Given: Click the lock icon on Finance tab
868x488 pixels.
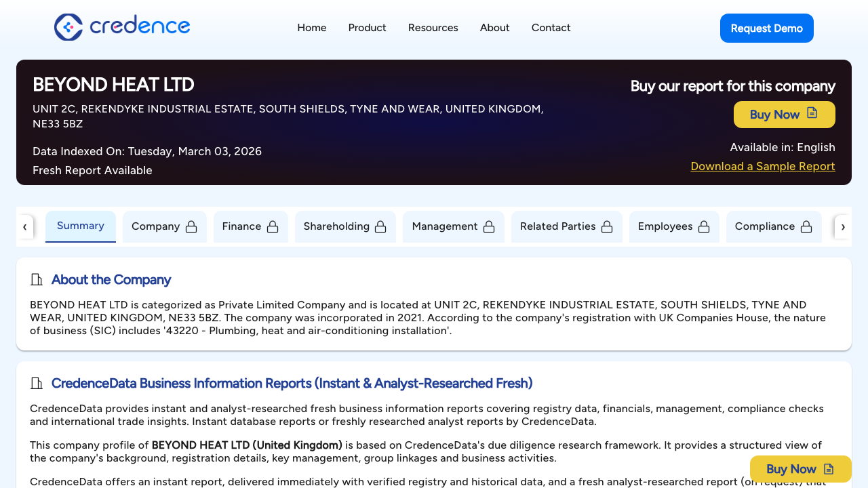Looking at the screenshot, I should point(274,226).
